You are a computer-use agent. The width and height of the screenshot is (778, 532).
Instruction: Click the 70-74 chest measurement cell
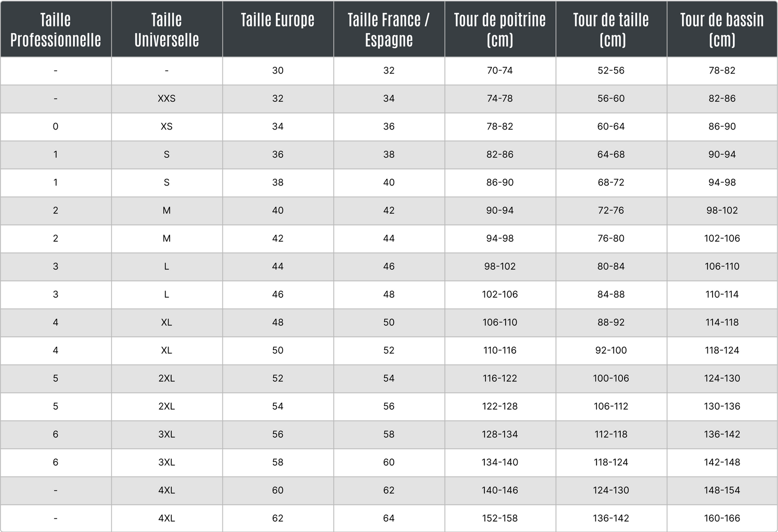[499, 71]
